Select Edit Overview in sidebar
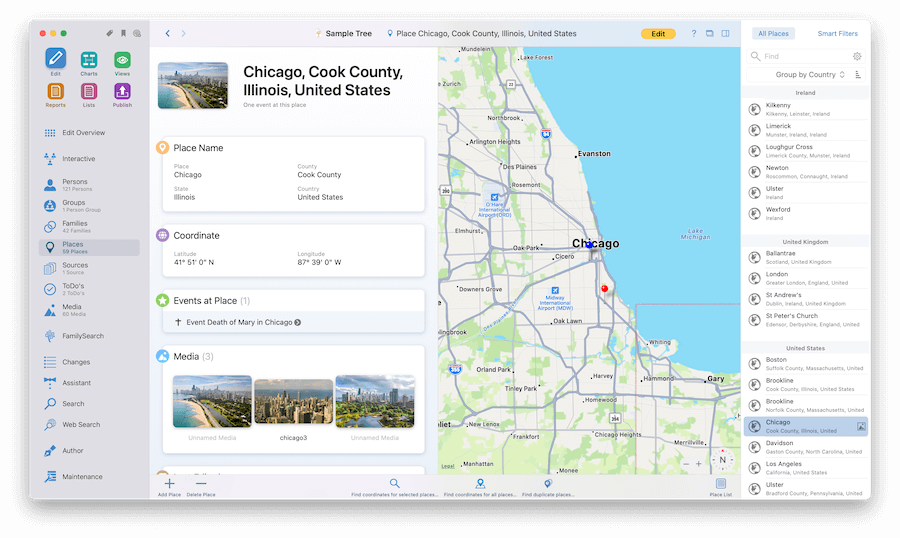Viewport: 900px width, 538px height. point(89,133)
